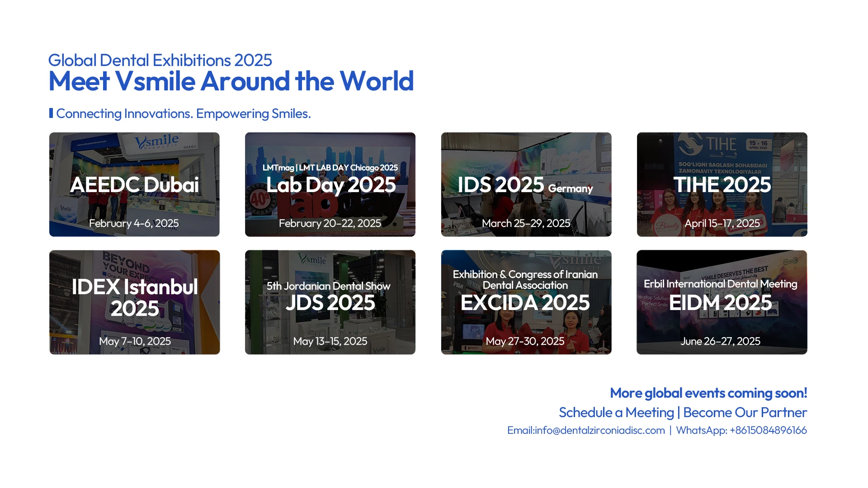Click the March 25-29, 2025 date label
Image resolution: width=868 pixels, height=488 pixels.
[x=526, y=223]
